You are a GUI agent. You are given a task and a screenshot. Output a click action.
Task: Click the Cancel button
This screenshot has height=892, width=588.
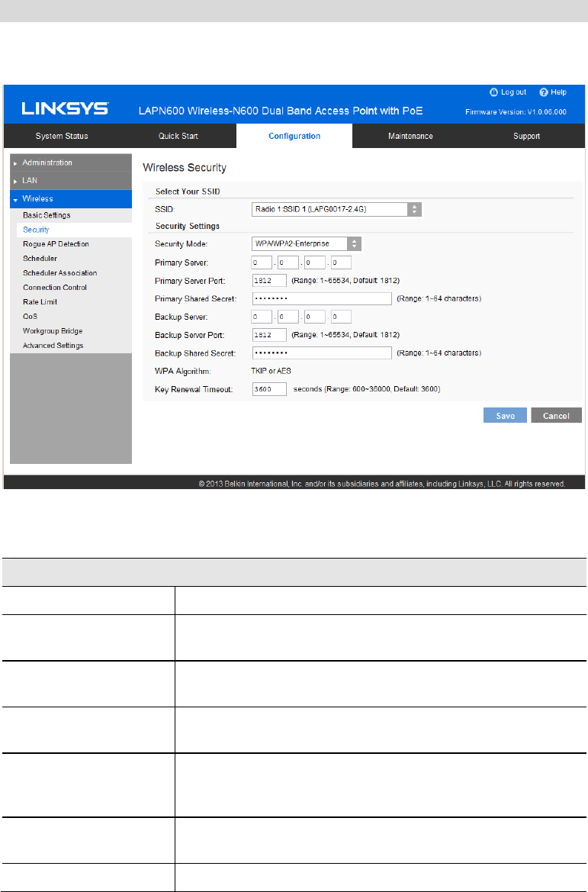tap(556, 415)
